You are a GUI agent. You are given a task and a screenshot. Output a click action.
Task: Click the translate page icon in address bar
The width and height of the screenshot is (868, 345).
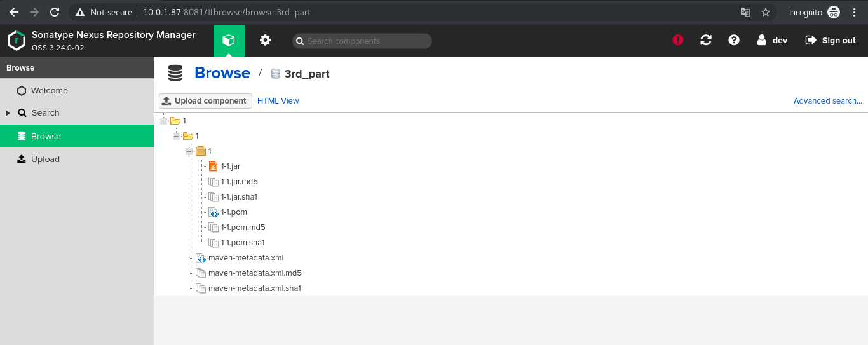click(745, 12)
